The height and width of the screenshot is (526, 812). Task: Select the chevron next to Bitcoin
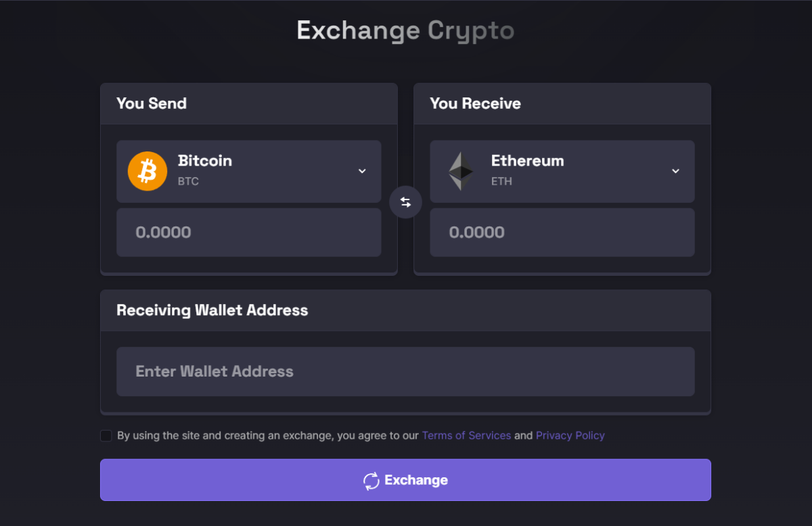pyautogui.click(x=362, y=171)
